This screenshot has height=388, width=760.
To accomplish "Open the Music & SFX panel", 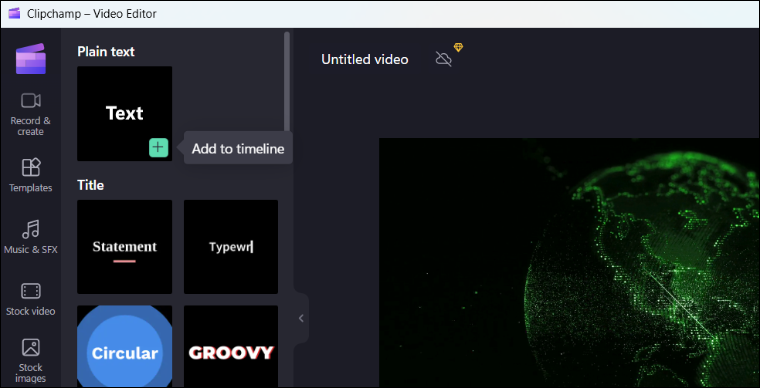I will (x=31, y=237).
